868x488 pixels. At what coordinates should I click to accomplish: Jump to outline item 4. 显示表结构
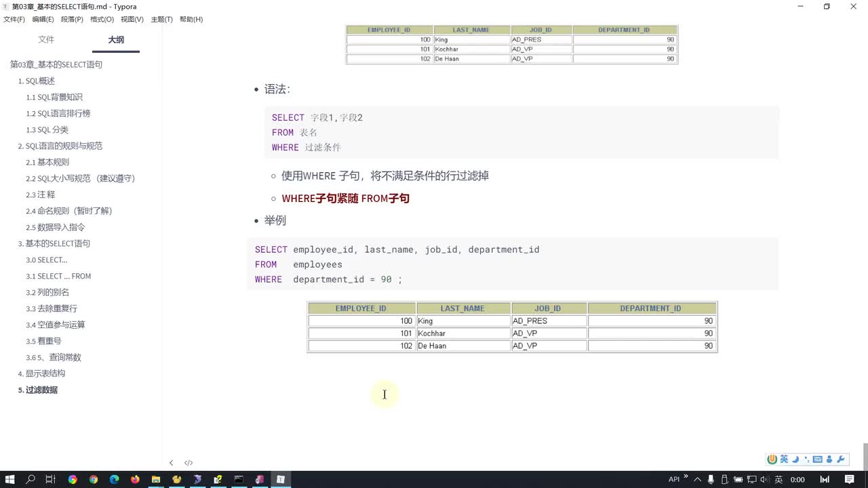tap(41, 373)
